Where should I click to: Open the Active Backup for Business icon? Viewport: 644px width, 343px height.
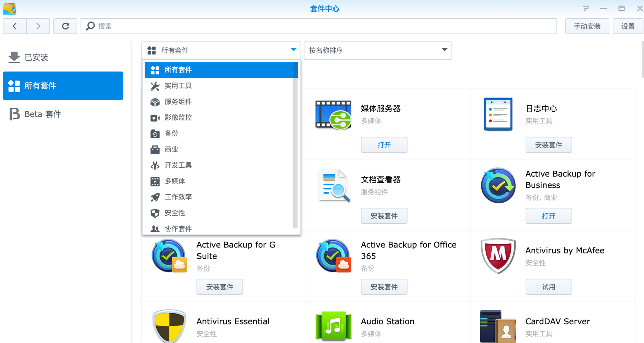point(498,185)
